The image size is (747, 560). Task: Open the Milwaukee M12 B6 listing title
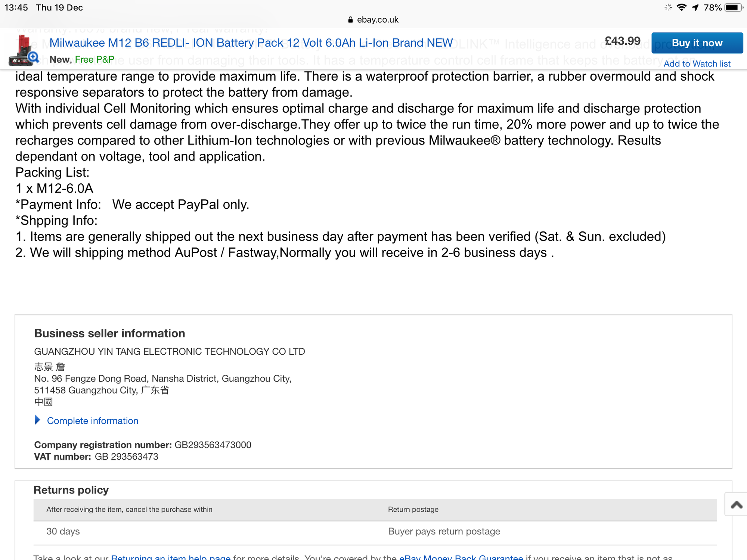251,43
